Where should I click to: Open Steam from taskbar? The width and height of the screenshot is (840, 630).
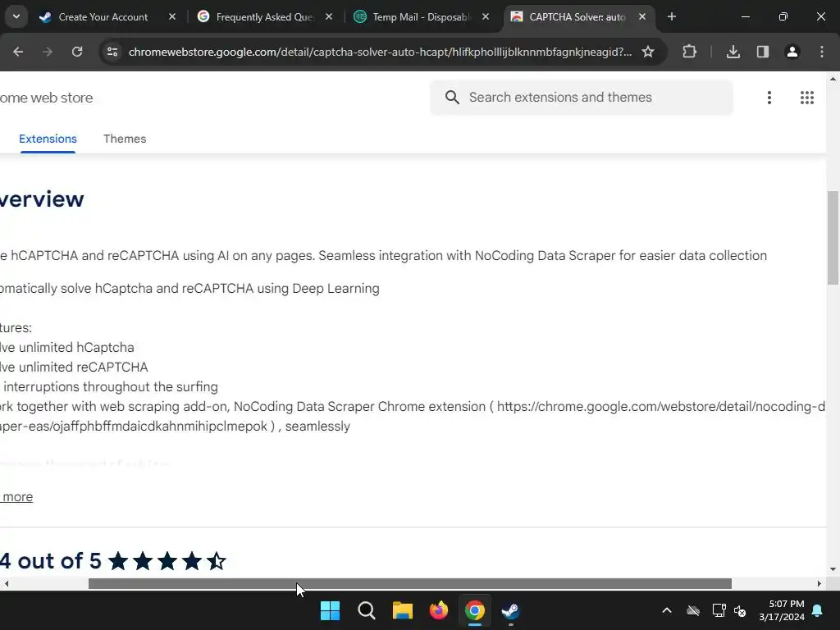click(x=510, y=610)
